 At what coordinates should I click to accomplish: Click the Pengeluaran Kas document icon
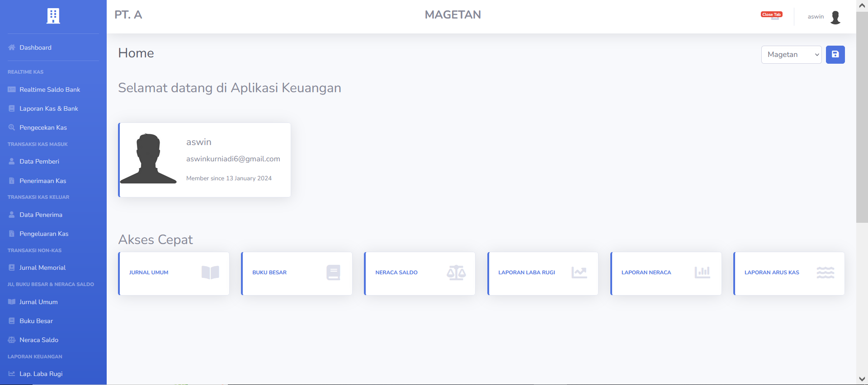coord(12,234)
